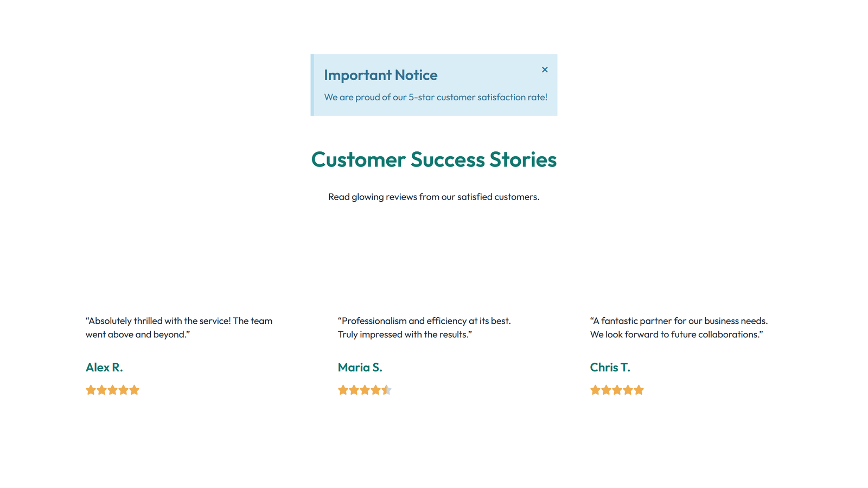Screen dimensions: 868x488
Task: Select the half-filled star in Maria S.'s rating
Action: pyautogui.click(x=386, y=390)
